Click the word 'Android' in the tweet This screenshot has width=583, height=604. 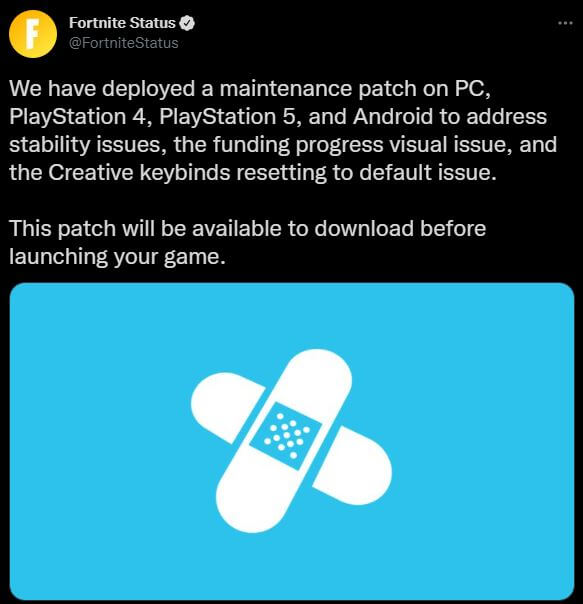(393, 116)
